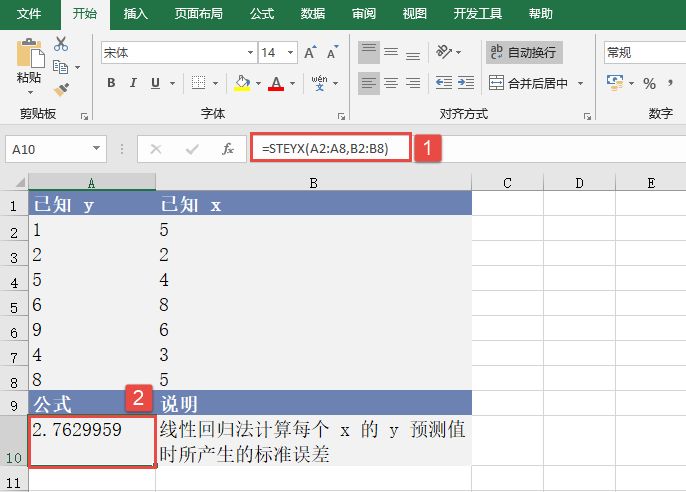Toggle Bold formatting

click(111, 83)
